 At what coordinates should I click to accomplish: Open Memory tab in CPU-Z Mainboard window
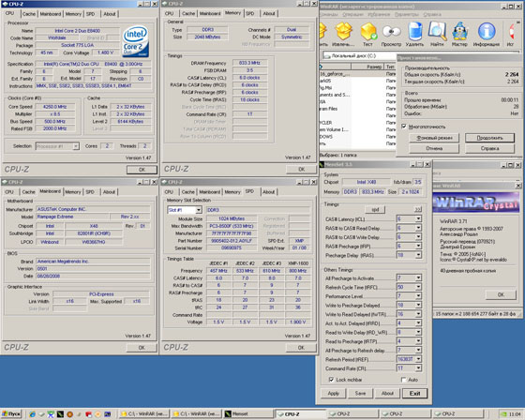73,192
